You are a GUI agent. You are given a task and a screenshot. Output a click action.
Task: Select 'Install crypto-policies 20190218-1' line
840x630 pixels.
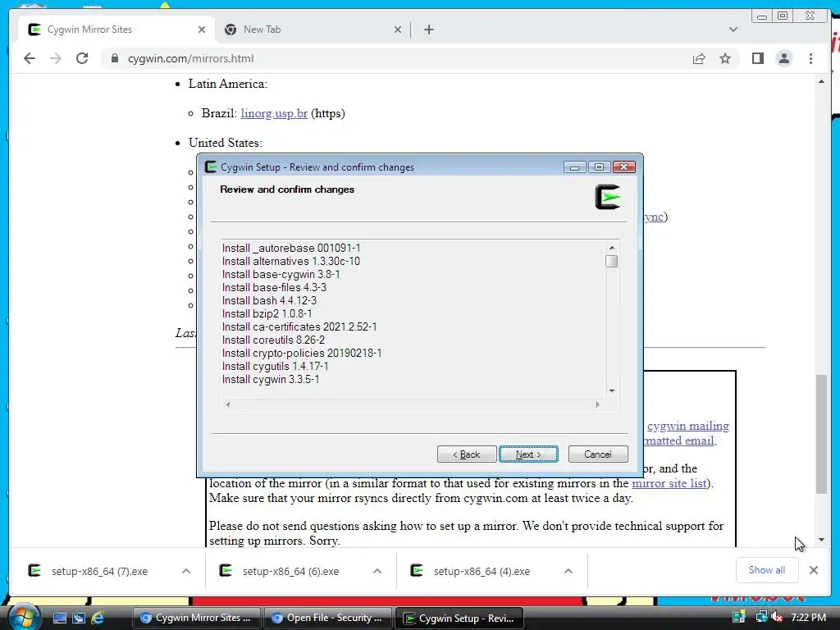(302, 353)
